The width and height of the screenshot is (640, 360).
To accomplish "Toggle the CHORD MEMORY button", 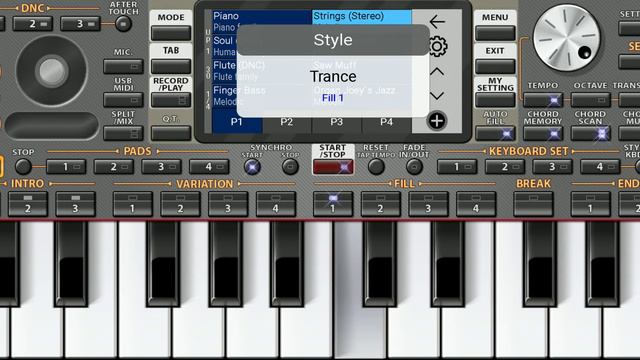I will [x=543, y=133].
